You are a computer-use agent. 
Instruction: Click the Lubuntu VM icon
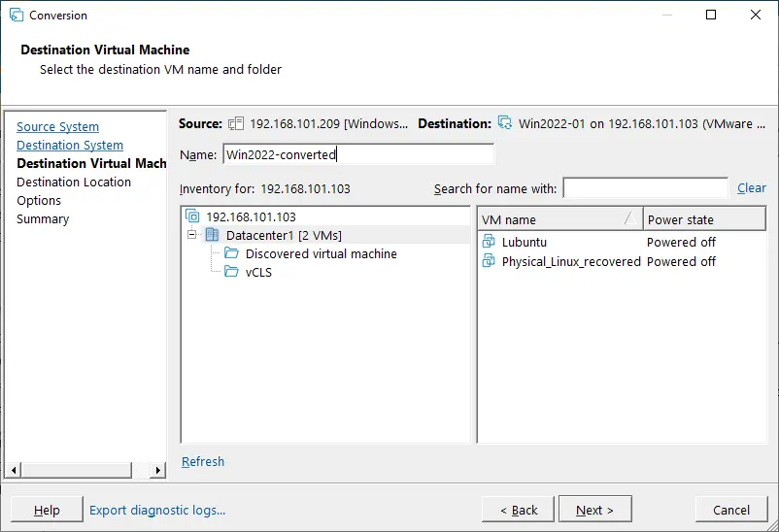tap(489, 242)
